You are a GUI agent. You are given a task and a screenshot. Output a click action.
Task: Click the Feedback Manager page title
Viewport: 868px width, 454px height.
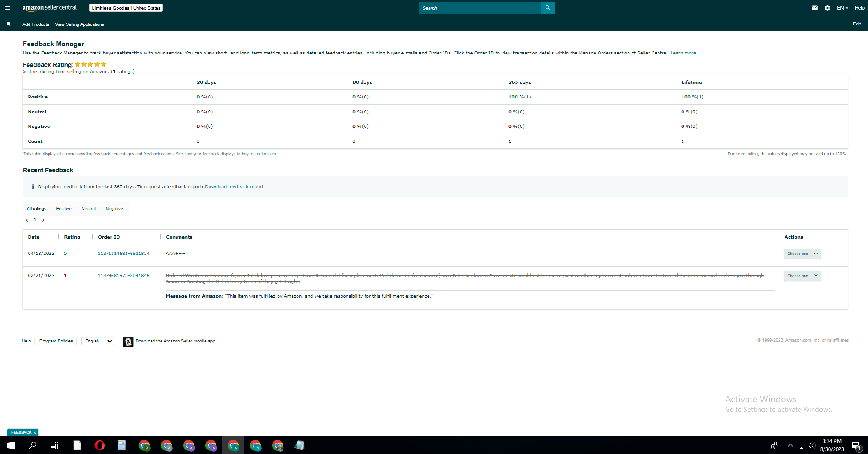53,44
